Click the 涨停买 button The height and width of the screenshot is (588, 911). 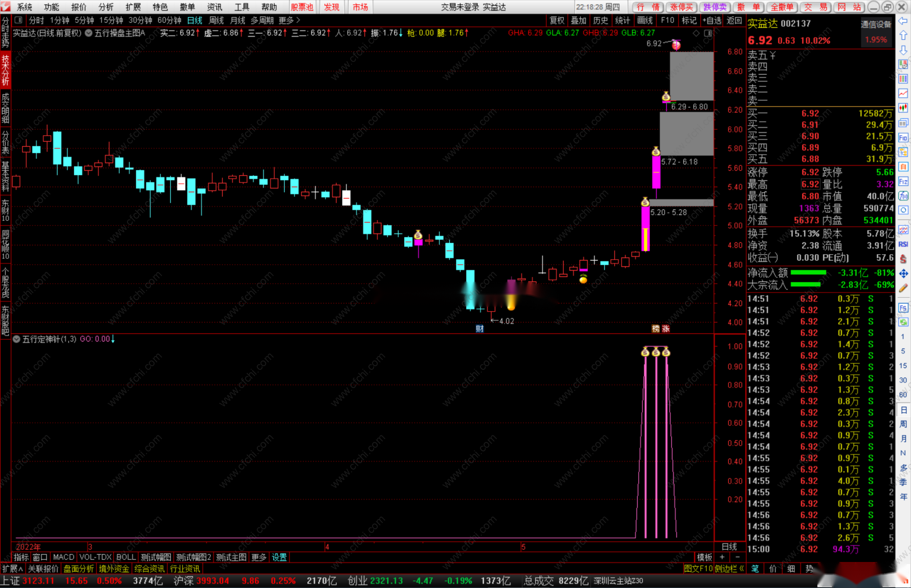(681, 7)
